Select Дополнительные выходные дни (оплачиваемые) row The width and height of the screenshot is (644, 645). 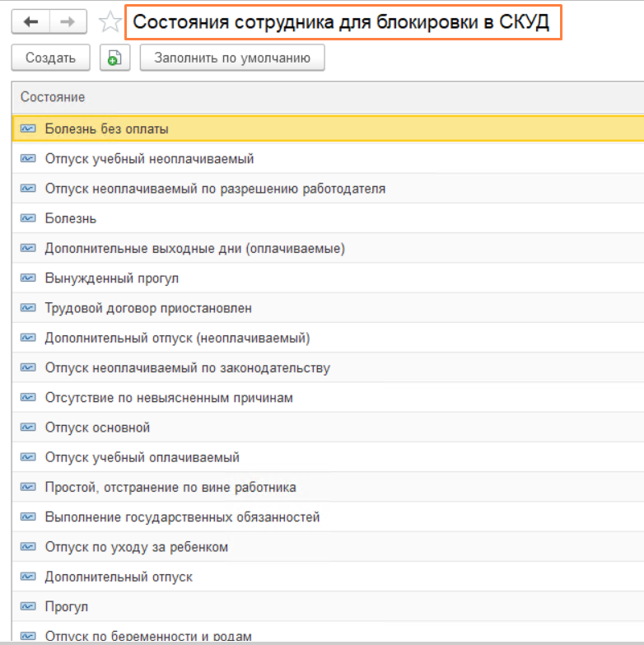point(194,248)
